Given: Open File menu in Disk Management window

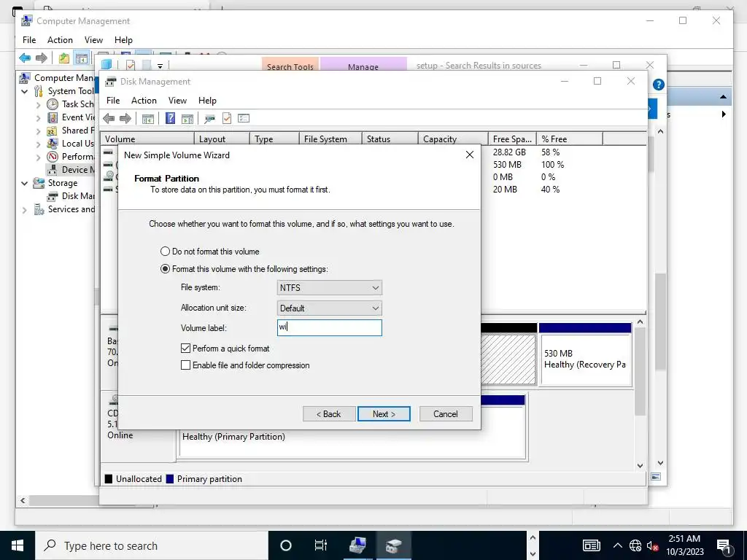Looking at the screenshot, I should pos(113,101).
